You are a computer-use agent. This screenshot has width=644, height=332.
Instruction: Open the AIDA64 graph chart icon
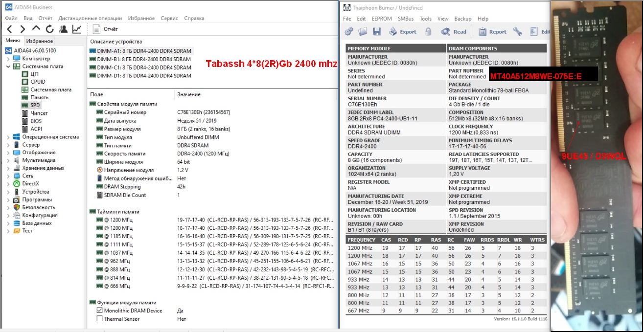click(77, 29)
